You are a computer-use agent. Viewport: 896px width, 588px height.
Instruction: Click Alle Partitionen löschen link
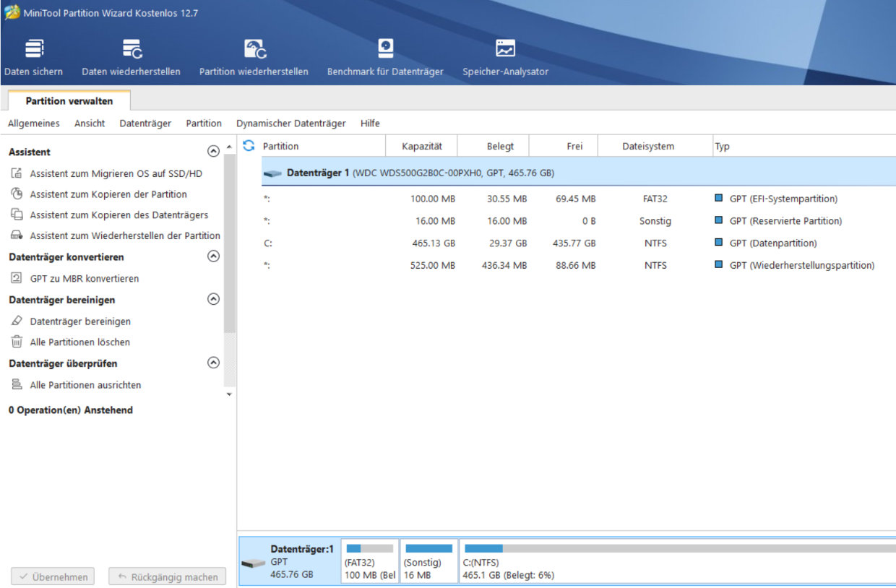[x=80, y=342]
